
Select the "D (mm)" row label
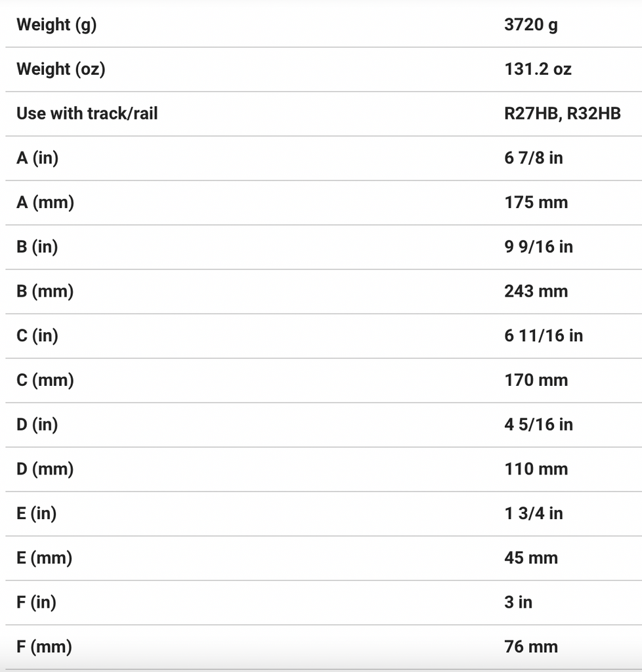[45, 469]
